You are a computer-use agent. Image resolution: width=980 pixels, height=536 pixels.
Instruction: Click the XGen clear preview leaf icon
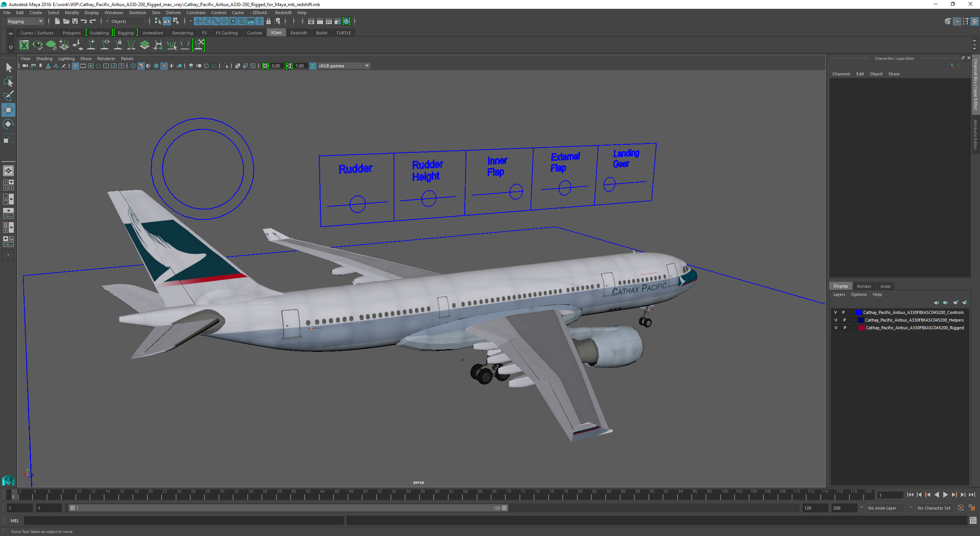(x=51, y=45)
